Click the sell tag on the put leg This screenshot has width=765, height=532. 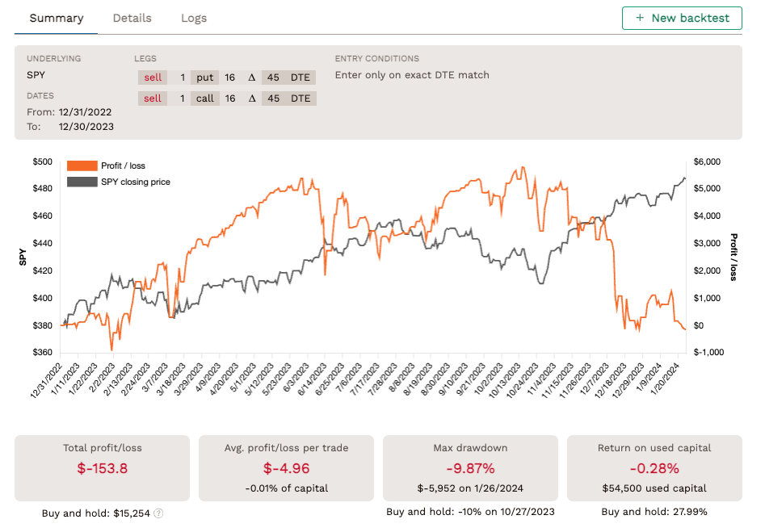point(153,77)
